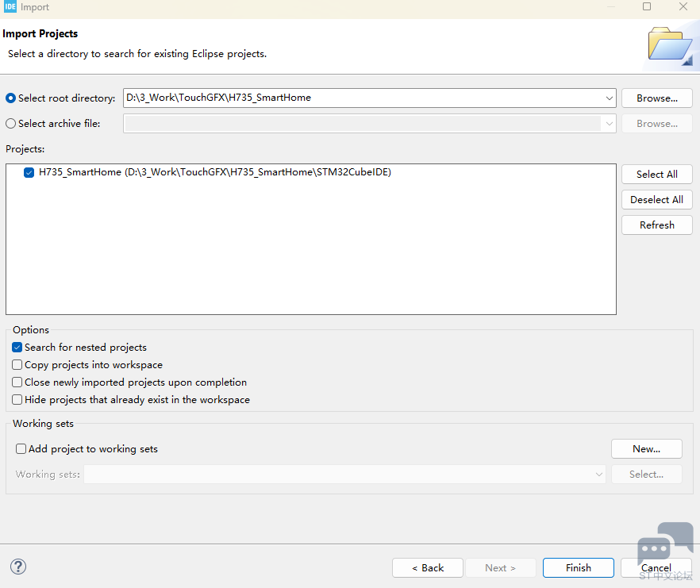The image size is (700, 588).
Task: Browse for the root directory
Action: [x=656, y=98]
